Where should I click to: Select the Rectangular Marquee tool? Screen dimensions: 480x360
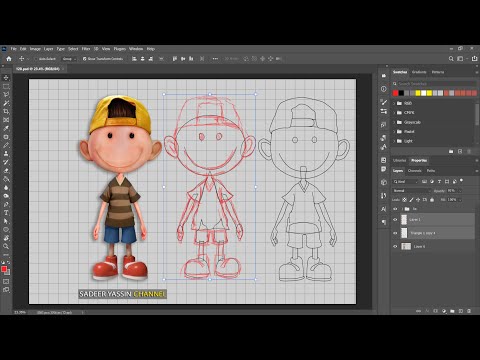[x=6, y=86]
